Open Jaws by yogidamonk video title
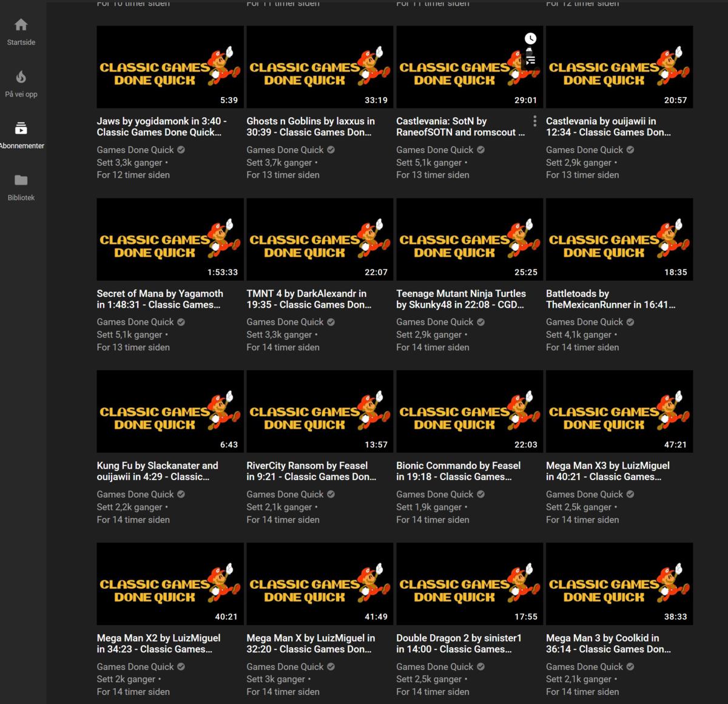728x704 pixels. 162,127
